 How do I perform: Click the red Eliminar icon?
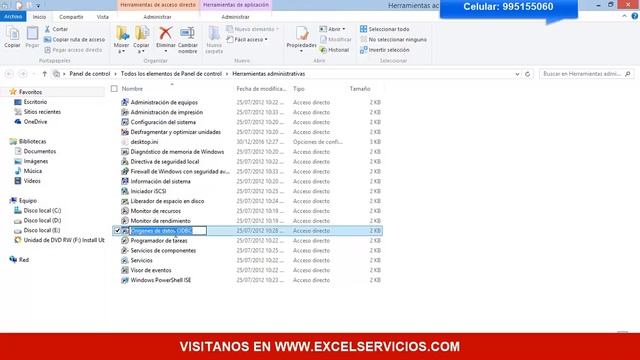click(166, 34)
